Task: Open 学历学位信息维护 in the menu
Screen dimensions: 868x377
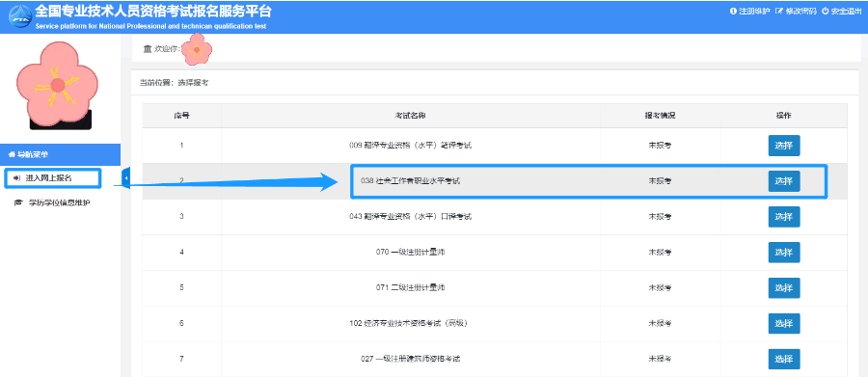Action: click(x=53, y=202)
